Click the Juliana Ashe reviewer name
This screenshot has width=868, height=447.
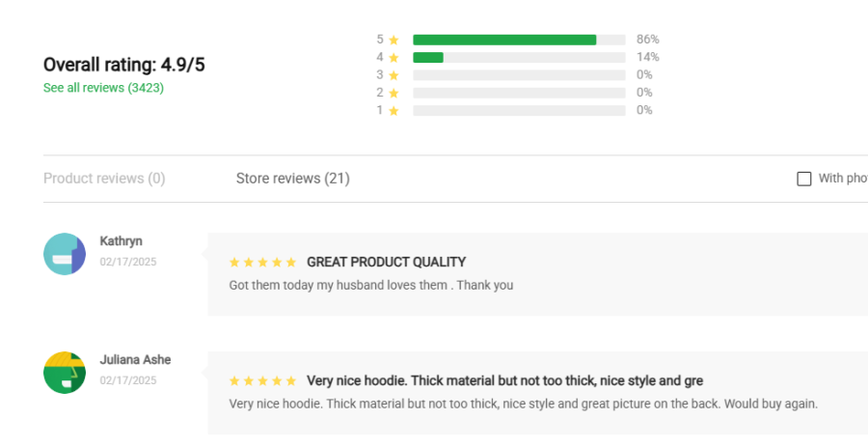click(x=135, y=359)
